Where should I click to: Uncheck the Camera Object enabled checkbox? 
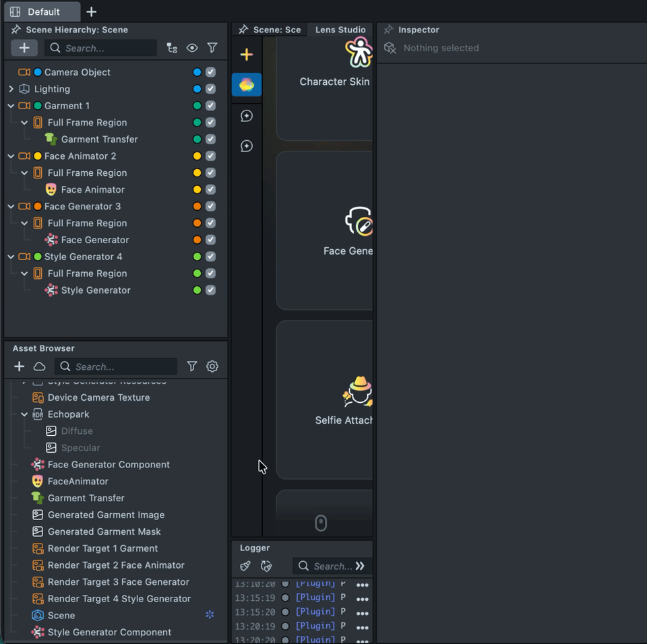(211, 72)
